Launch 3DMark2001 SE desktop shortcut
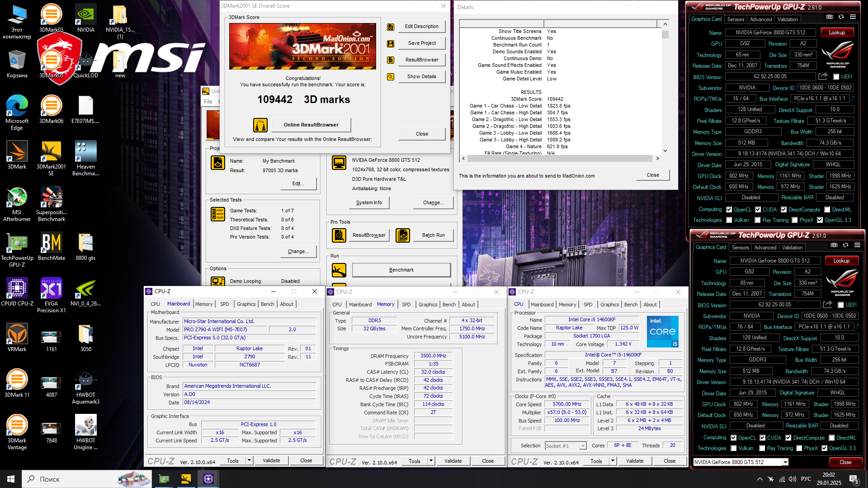868x488 pixels. coord(51,158)
